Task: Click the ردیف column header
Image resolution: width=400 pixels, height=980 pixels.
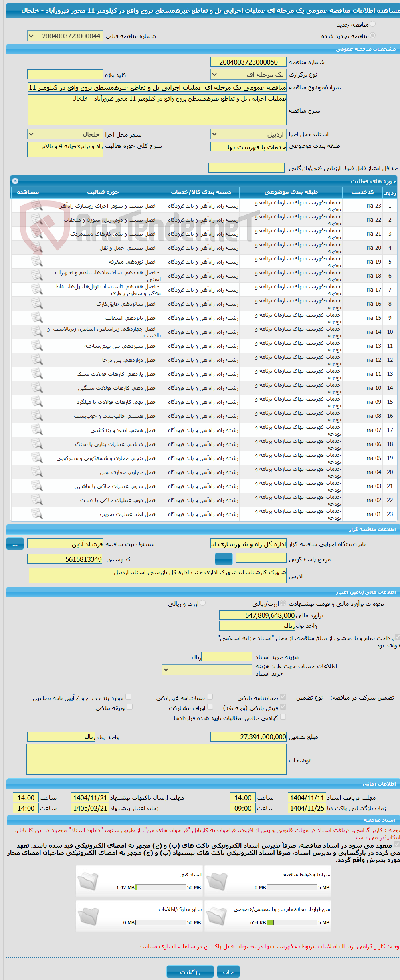Action: coord(390,192)
